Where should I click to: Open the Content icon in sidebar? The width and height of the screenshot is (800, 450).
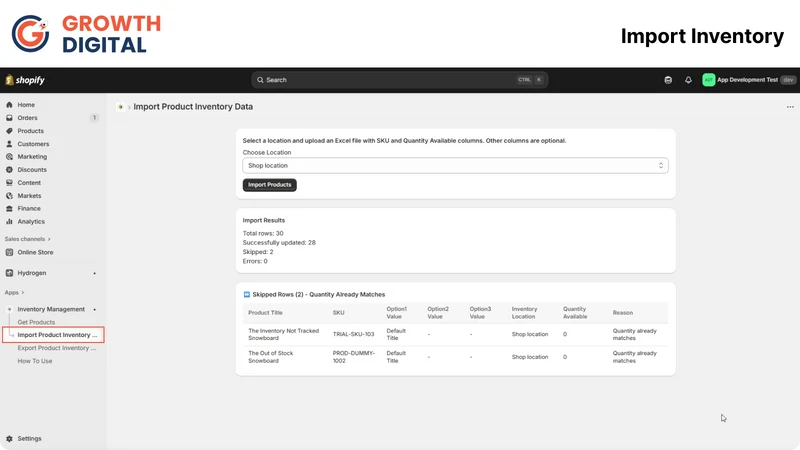9,183
